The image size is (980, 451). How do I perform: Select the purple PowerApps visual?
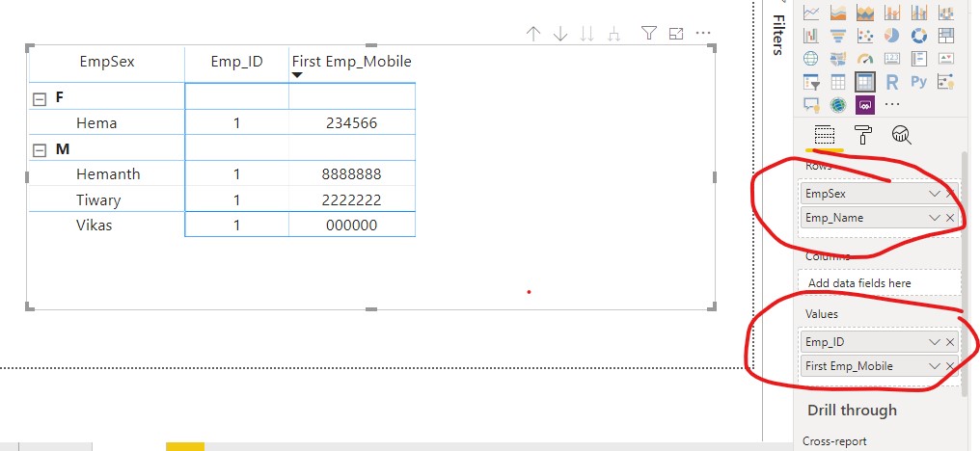tap(865, 104)
